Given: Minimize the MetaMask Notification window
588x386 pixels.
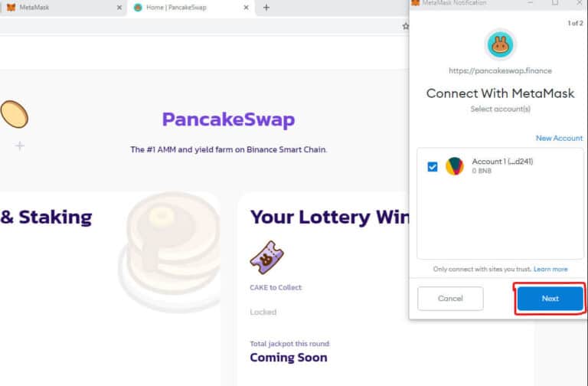Looking at the screenshot, I should pyautogui.click(x=531, y=2).
